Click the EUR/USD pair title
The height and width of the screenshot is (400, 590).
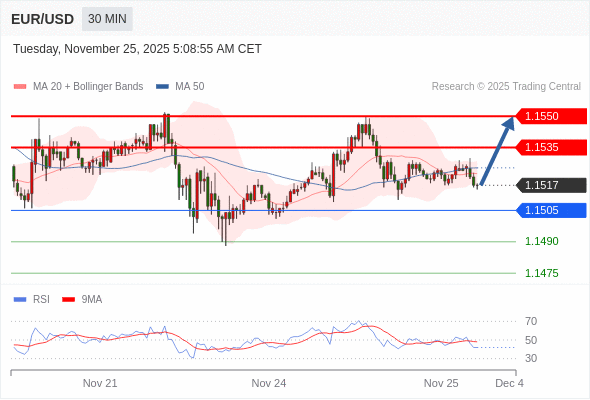[43, 19]
